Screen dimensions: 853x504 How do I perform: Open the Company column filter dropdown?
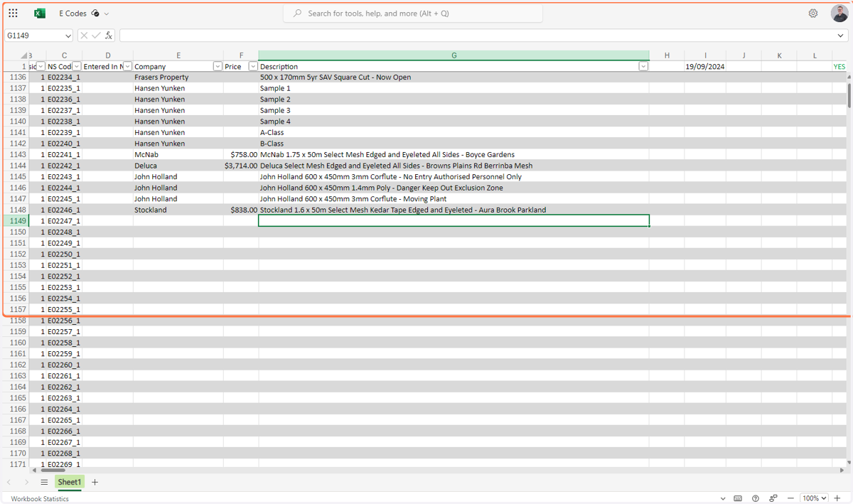pyautogui.click(x=218, y=66)
